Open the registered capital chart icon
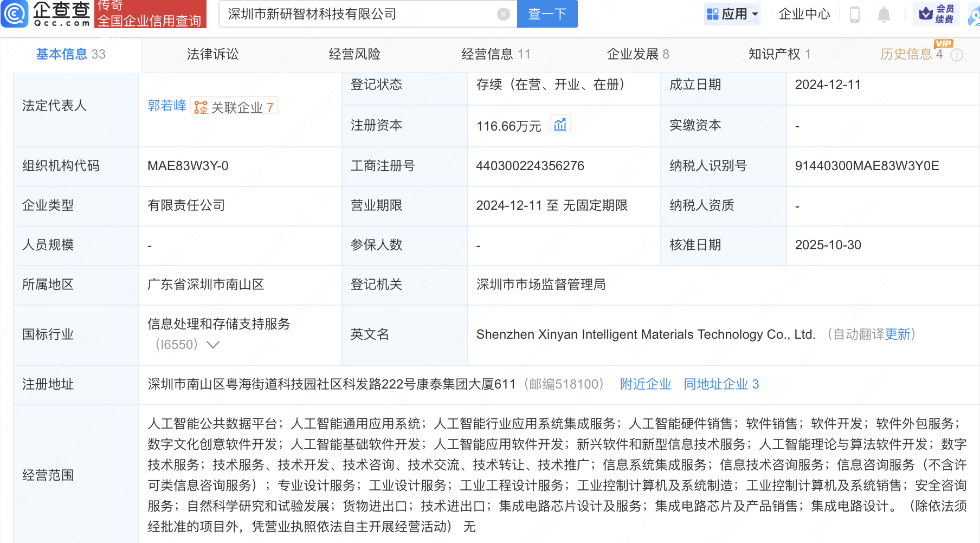This screenshot has width=980, height=543. (560, 125)
